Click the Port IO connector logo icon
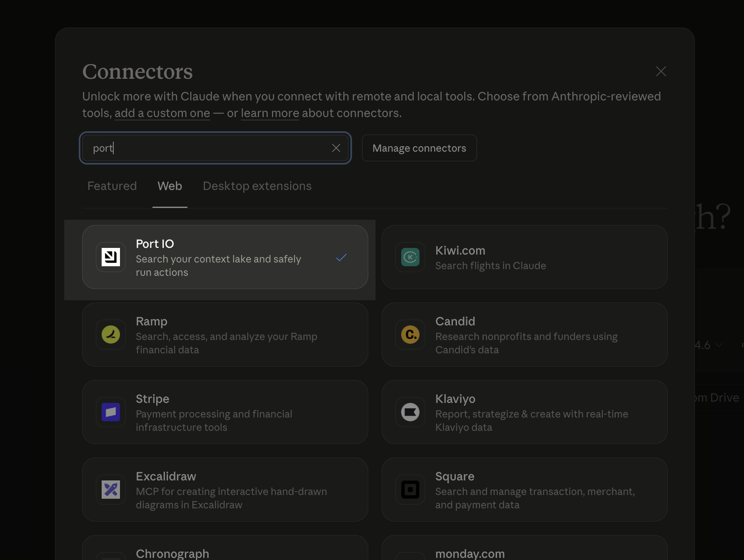Screen dimensions: 744x560 click(111, 257)
